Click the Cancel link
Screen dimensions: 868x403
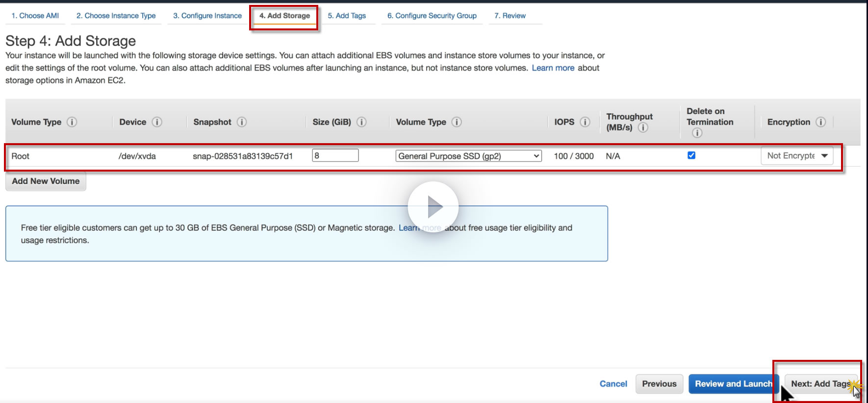tap(613, 384)
